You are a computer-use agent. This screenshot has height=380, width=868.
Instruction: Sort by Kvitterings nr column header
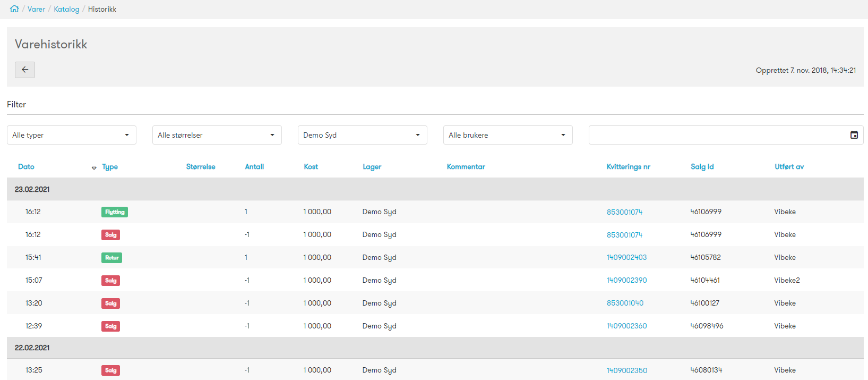(x=628, y=166)
